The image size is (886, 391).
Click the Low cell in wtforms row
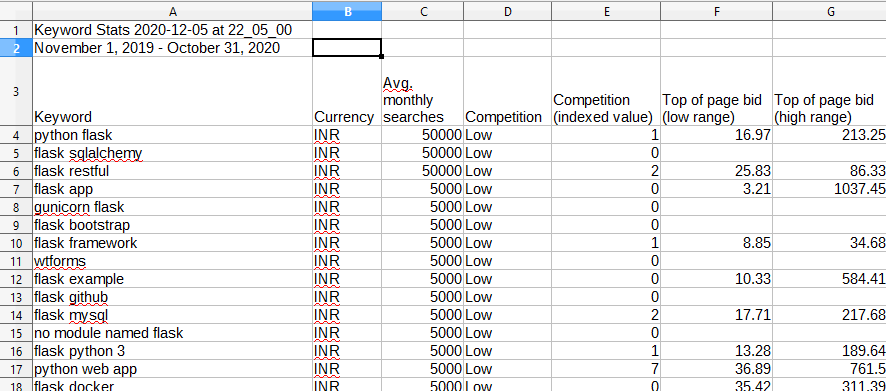[x=507, y=261]
